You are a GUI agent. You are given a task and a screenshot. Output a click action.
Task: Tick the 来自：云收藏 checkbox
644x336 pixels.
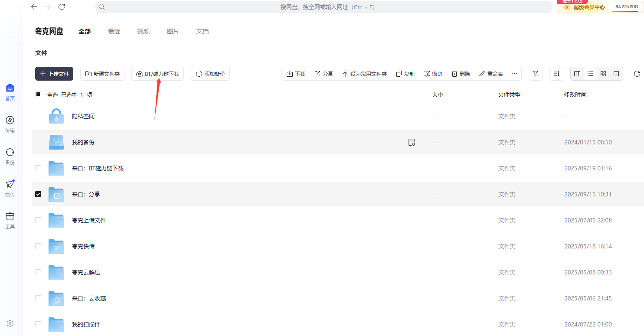click(x=38, y=298)
